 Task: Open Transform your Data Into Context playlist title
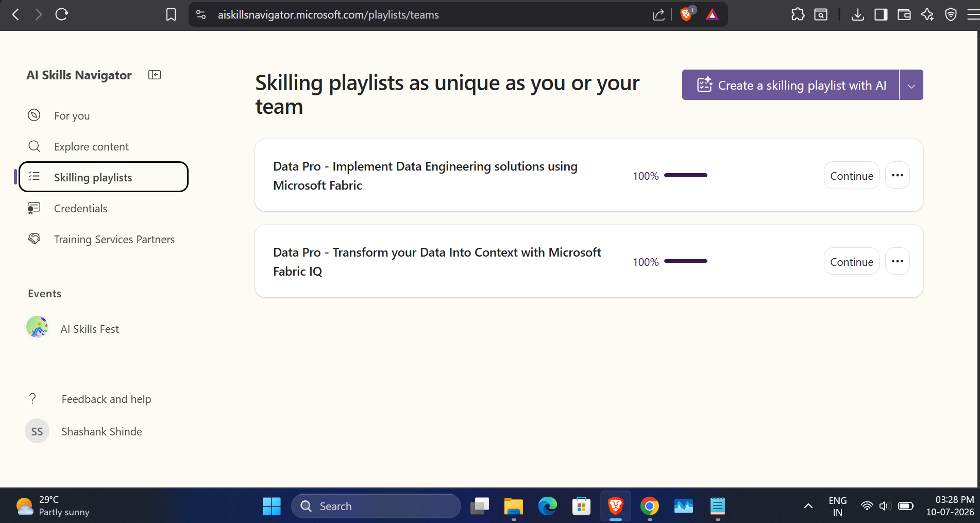(437, 262)
